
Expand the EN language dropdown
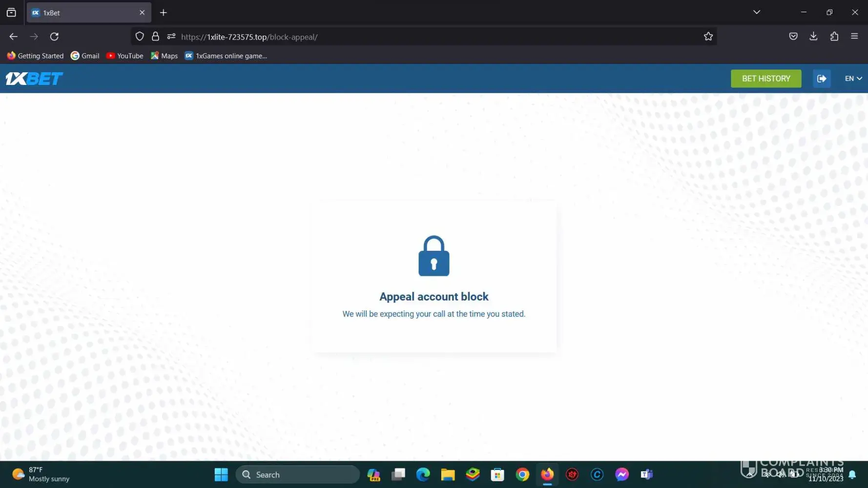coord(853,79)
